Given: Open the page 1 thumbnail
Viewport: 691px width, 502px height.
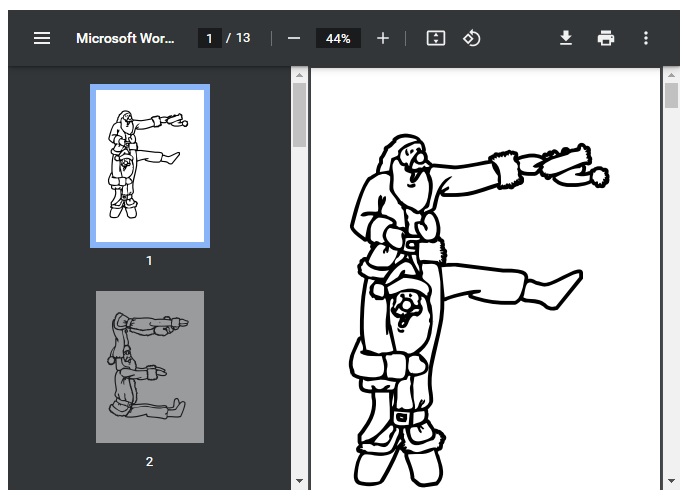Looking at the screenshot, I should click(x=150, y=165).
